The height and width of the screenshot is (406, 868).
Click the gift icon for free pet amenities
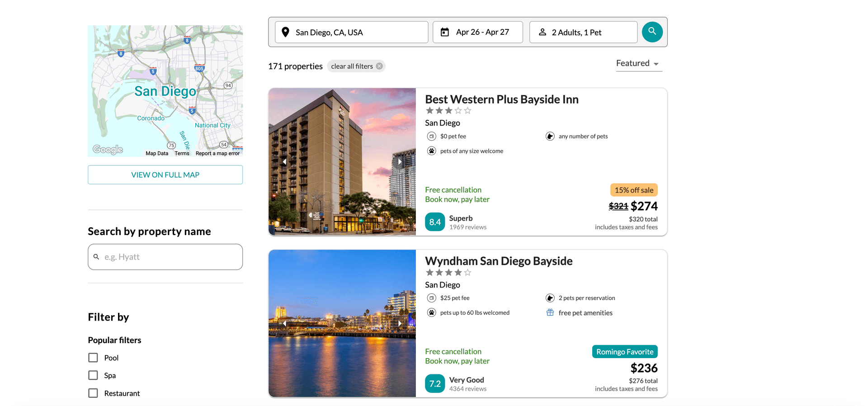(x=550, y=312)
